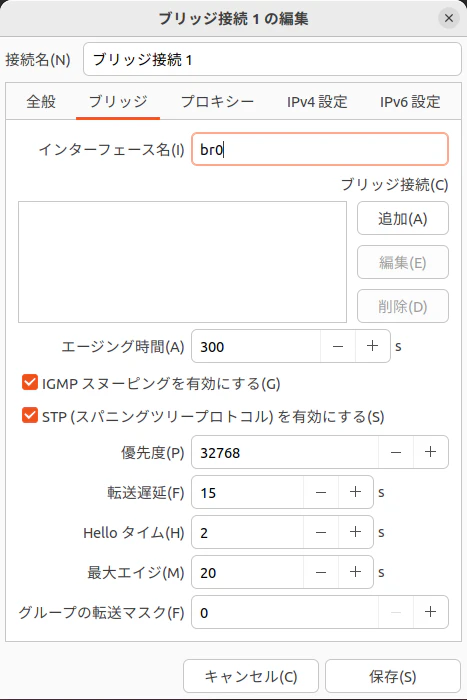
Task: Decrease 優先度 priority value with minus
Action: [x=396, y=452]
